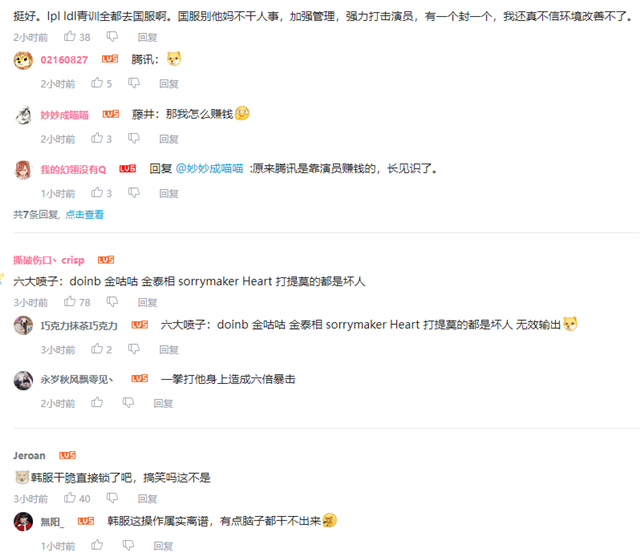
Task: Dislike 妙妙成喵喵's reply
Action: [134, 139]
